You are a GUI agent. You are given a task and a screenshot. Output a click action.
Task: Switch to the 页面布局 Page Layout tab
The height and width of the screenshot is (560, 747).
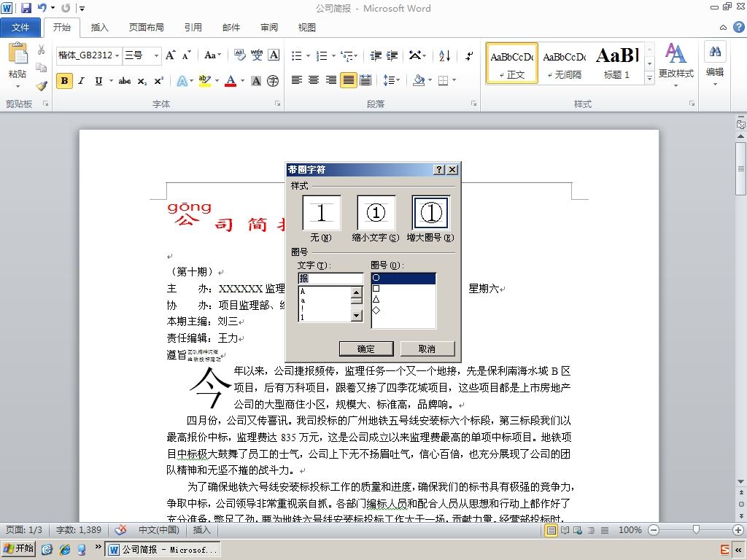[146, 27]
